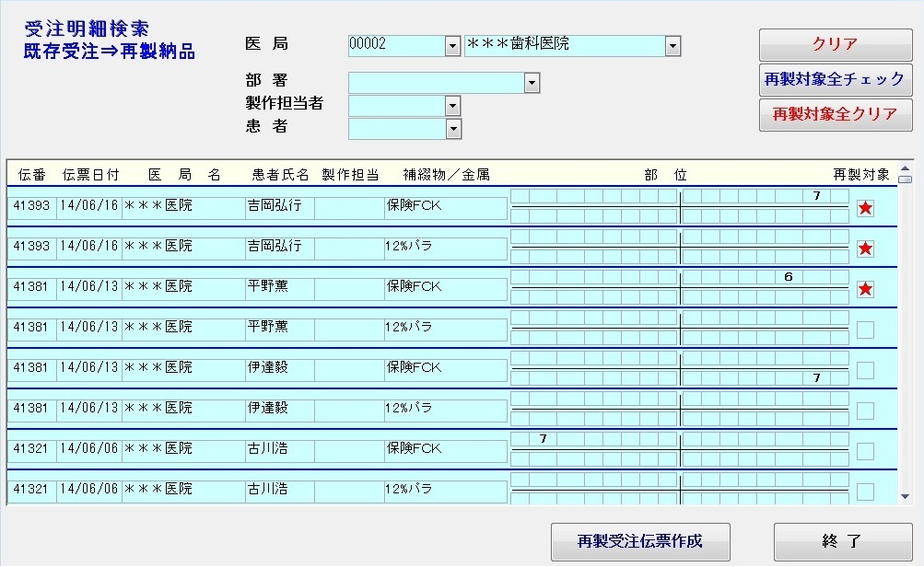The height and width of the screenshot is (567, 924).
Task: Click the list scrollbar down arrow
Action: pyautogui.click(x=905, y=496)
